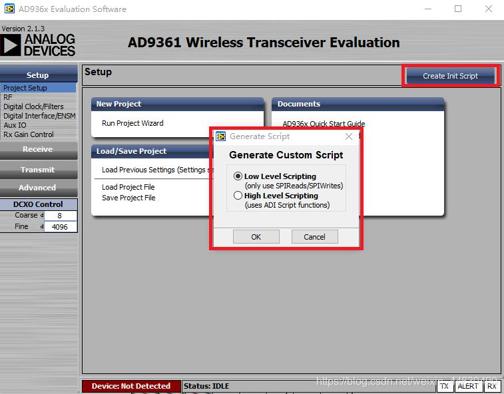The image size is (504, 394).
Task: Close the Generate Script dialog
Action: pos(349,136)
